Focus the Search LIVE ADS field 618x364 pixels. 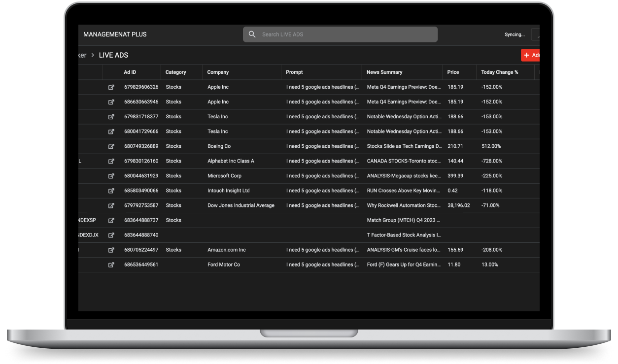coord(340,34)
